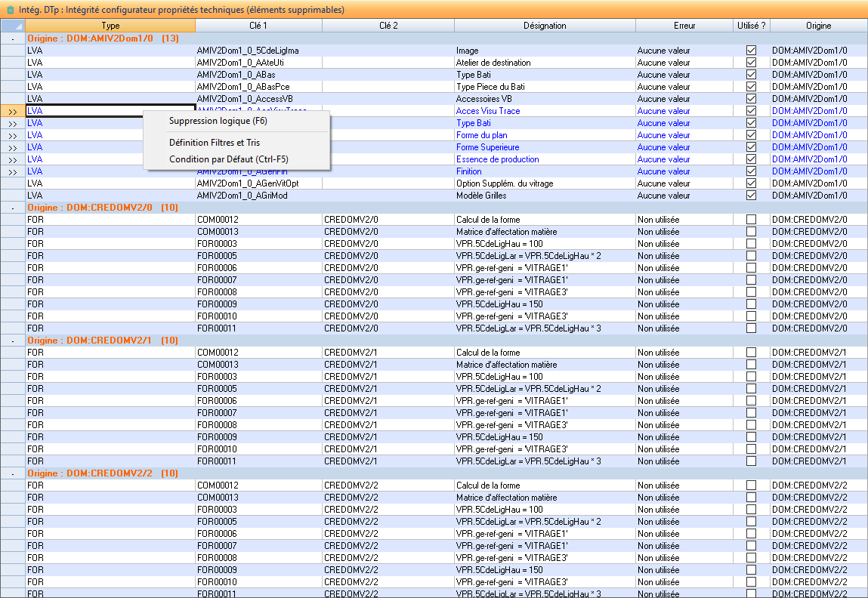Select Condition par Défaut (Ctrl-F5)
The image size is (868, 598).
pos(228,159)
